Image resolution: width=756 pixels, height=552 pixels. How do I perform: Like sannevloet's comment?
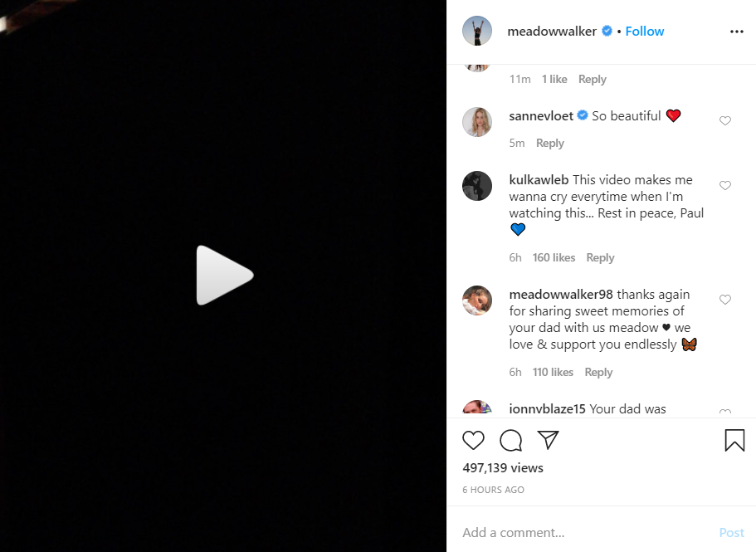point(725,121)
